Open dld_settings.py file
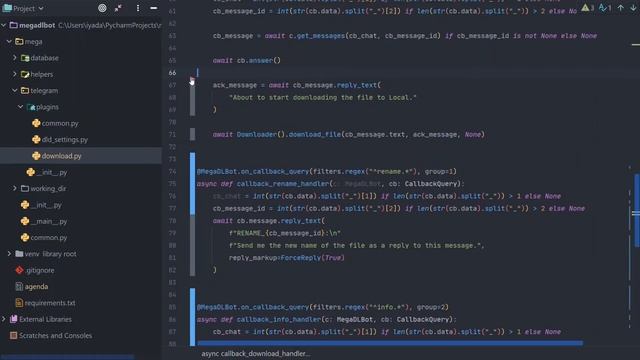 (x=64, y=140)
